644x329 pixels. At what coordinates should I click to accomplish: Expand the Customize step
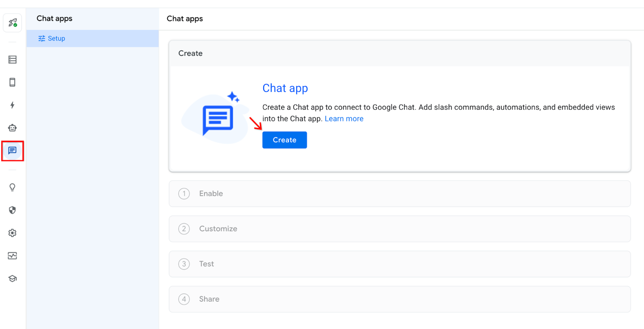click(x=399, y=229)
